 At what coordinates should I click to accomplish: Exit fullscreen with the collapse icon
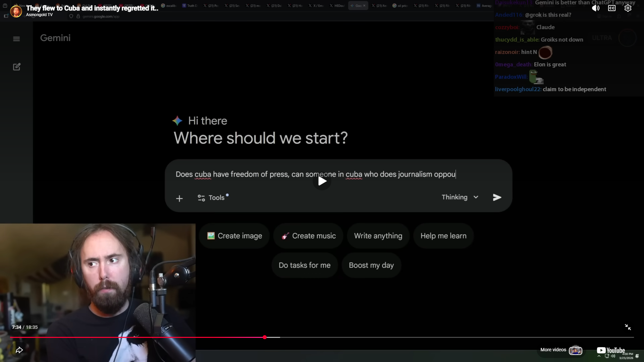click(x=628, y=327)
